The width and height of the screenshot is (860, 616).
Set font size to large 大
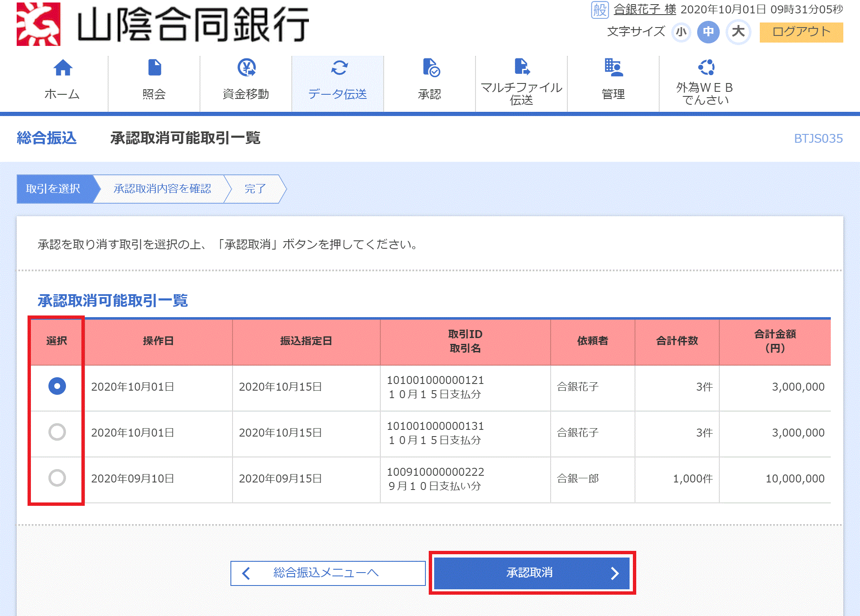[739, 32]
